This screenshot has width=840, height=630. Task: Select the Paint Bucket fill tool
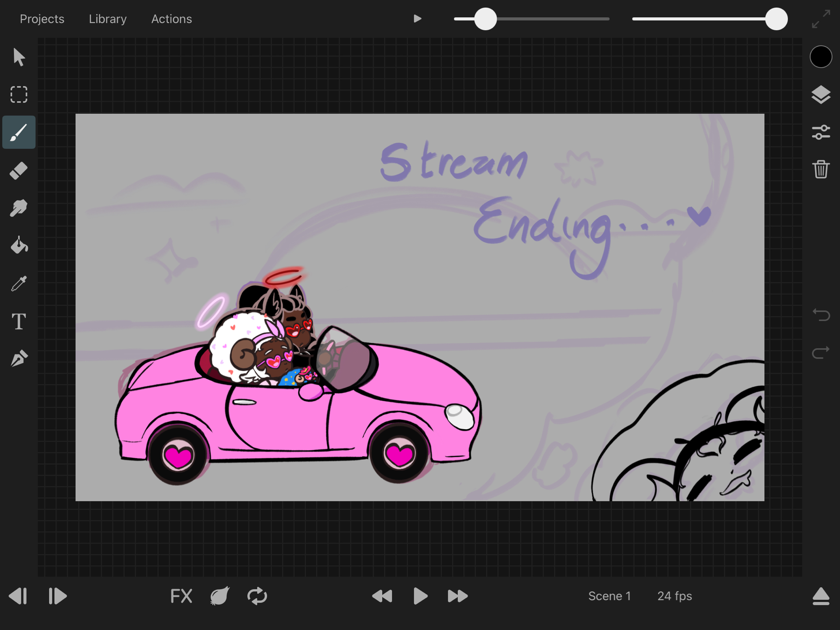pyautogui.click(x=19, y=245)
